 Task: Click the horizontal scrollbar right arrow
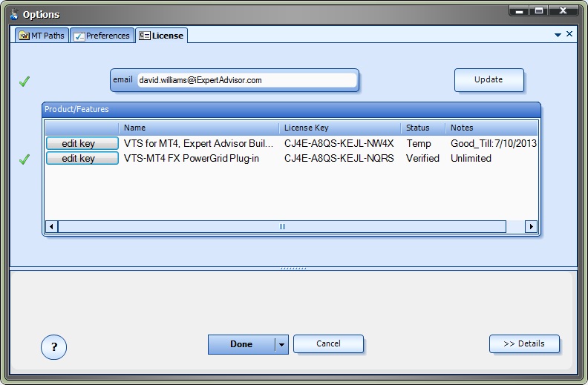pyautogui.click(x=531, y=226)
